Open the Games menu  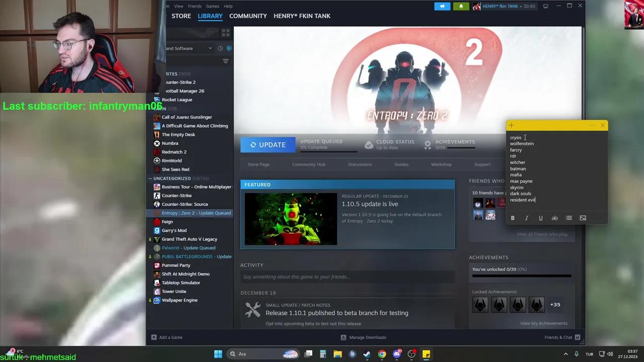tap(212, 6)
